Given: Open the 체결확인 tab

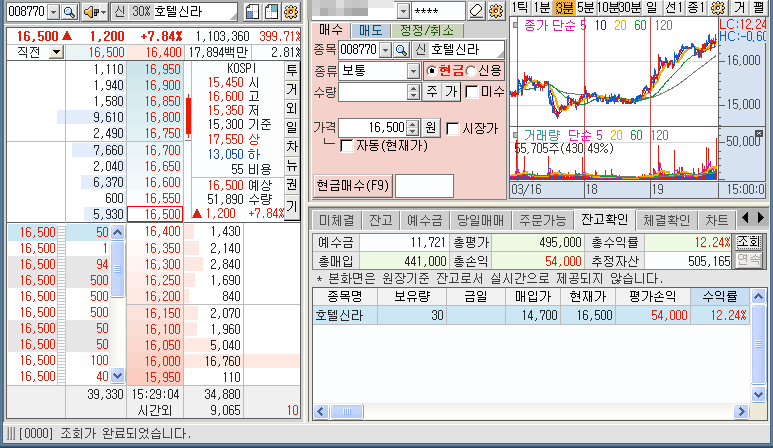Looking at the screenshot, I should (666, 220).
